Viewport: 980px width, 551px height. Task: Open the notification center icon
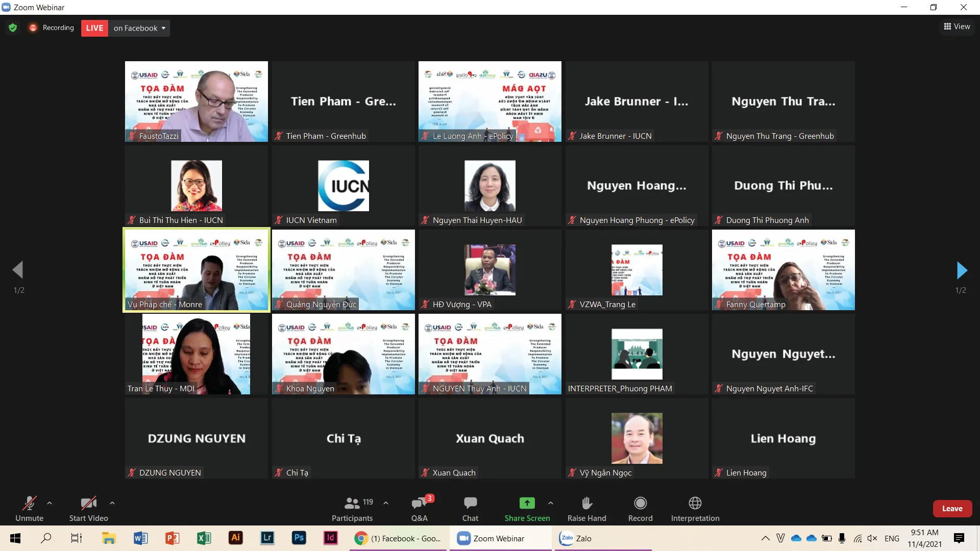959,538
